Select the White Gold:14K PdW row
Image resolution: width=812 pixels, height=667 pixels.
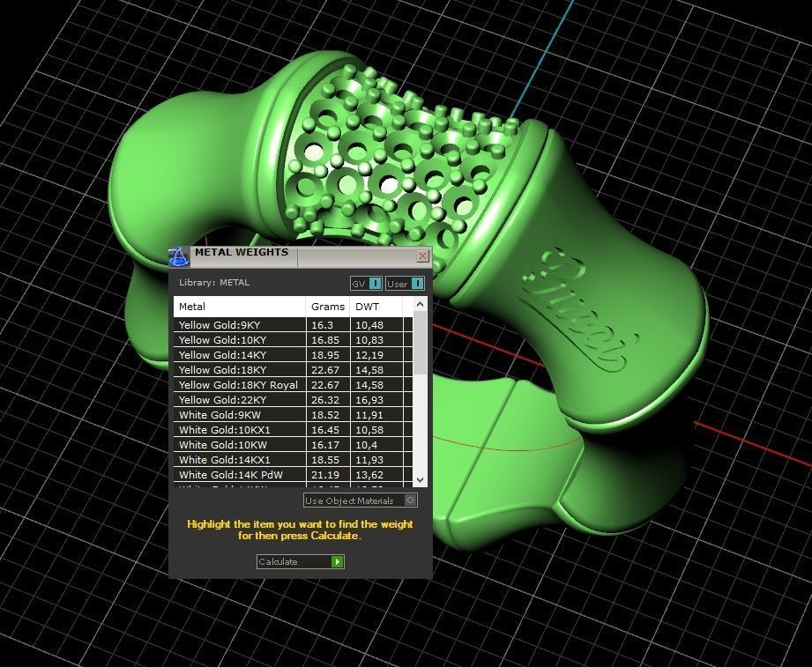[x=293, y=475]
